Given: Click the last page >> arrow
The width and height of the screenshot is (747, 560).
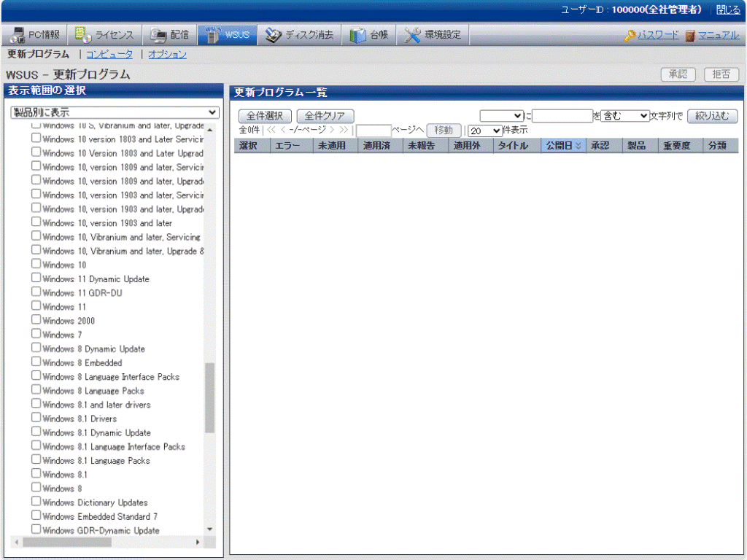Looking at the screenshot, I should click(344, 130).
